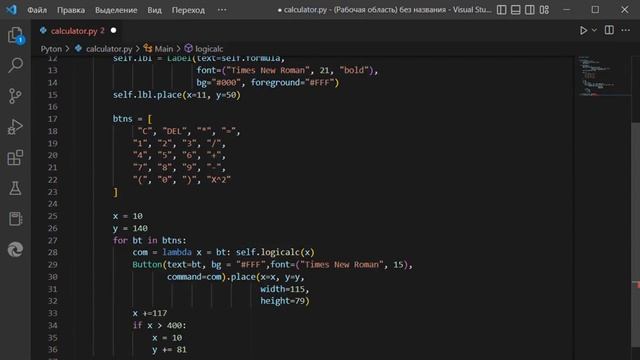Click the Pyton folder breadcrumb
Screen dimensions: 640x360
tap(51, 49)
